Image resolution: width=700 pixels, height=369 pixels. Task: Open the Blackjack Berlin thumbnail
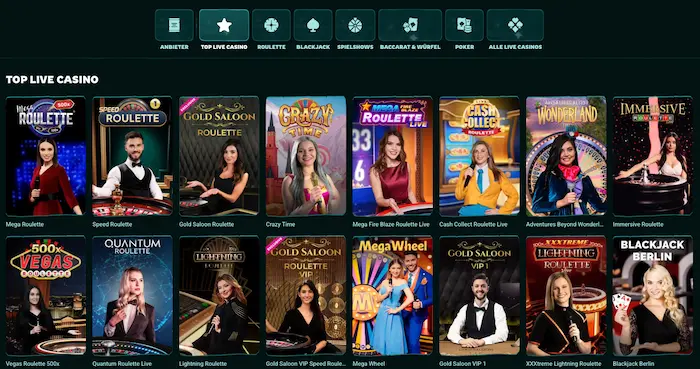[x=653, y=296]
